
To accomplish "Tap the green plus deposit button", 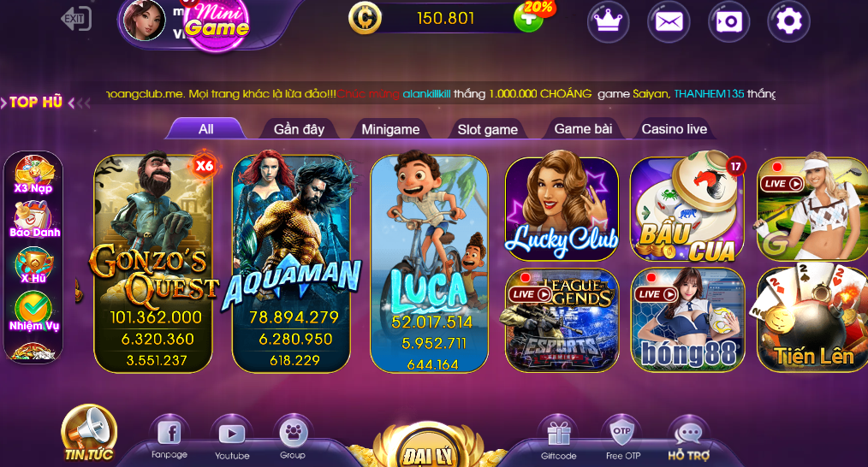I will [x=527, y=20].
